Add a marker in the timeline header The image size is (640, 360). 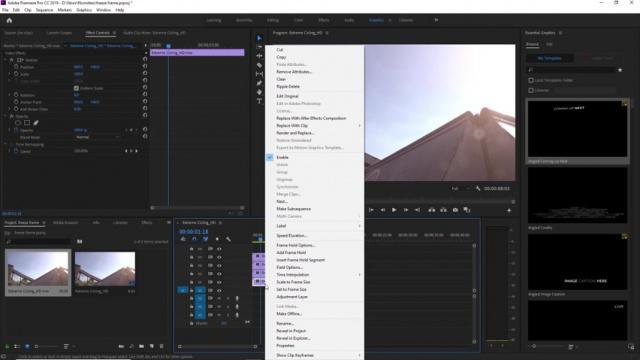point(217,239)
